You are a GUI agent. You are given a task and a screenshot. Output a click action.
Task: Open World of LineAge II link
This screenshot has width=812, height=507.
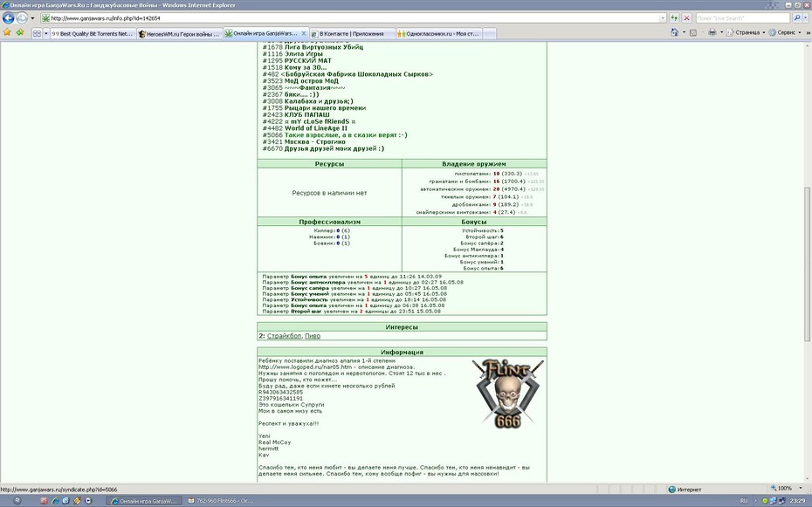tap(316, 128)
